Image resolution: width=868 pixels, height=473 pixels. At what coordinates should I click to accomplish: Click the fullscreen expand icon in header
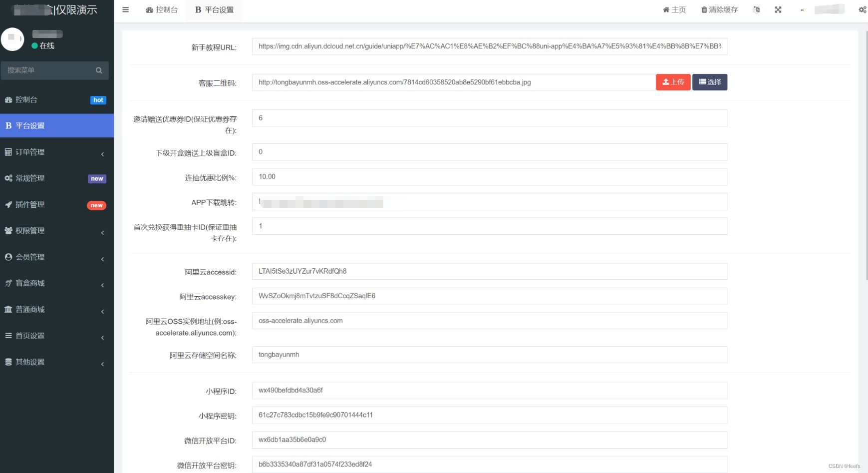[x=778, y=10]
